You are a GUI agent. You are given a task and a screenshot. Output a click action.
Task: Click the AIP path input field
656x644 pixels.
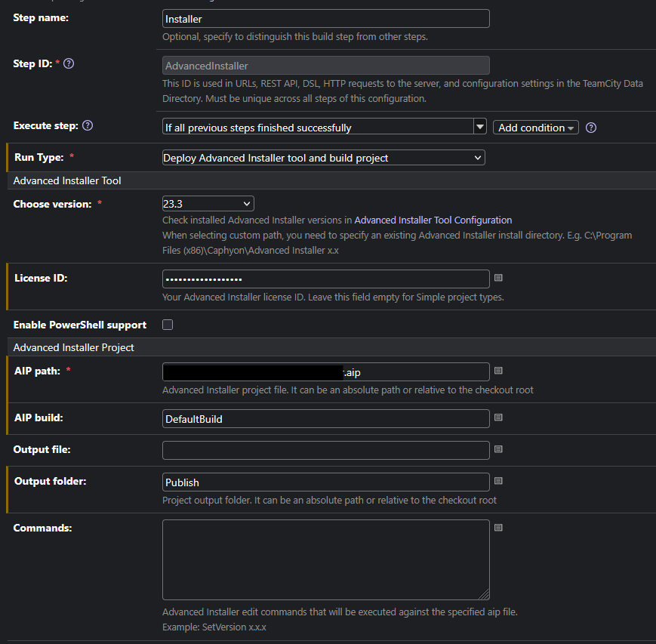(x=326, y=372)
